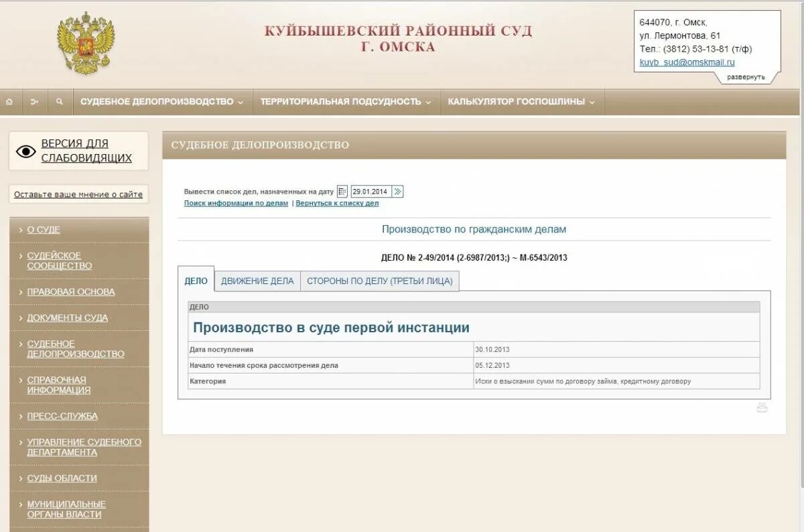Follow the Вернуться к списку дел link
Image resolution: width=804 pixels, height=532 pixels.
pos(337,203)
